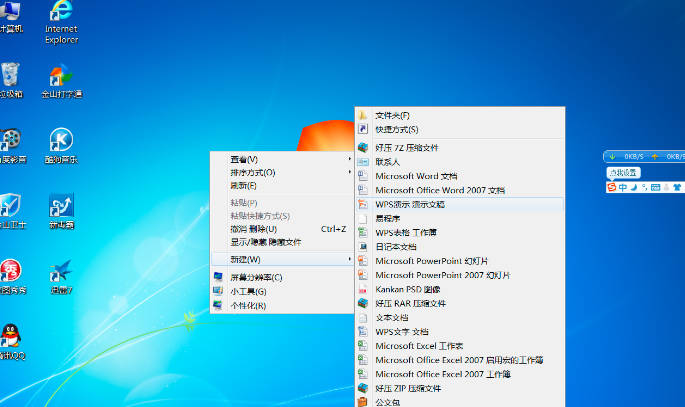Toggle the moon half-width/full-width icon
Screen dimensions: 685x407
coord(634,187)
